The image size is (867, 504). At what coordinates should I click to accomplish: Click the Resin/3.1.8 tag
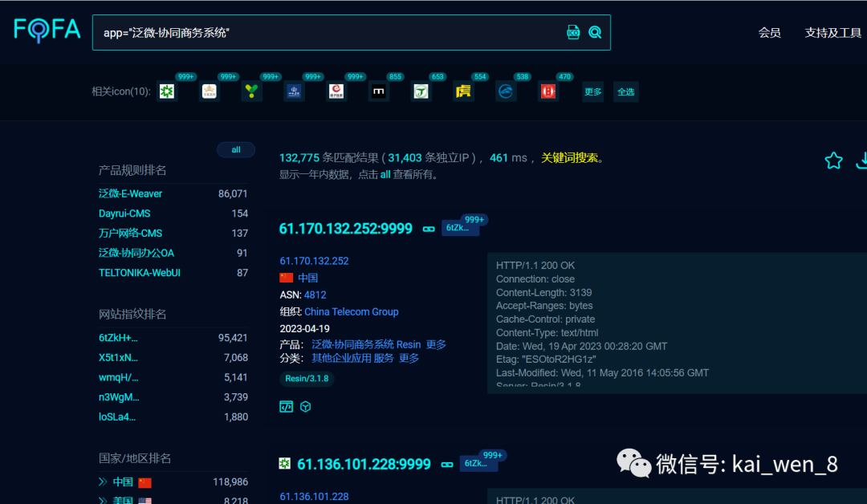307,379
